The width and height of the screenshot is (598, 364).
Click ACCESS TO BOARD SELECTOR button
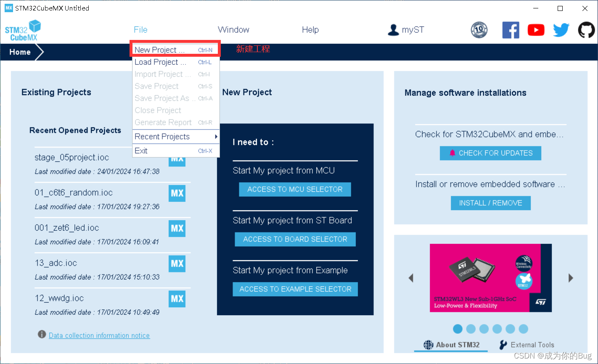[x=295, y=239]
